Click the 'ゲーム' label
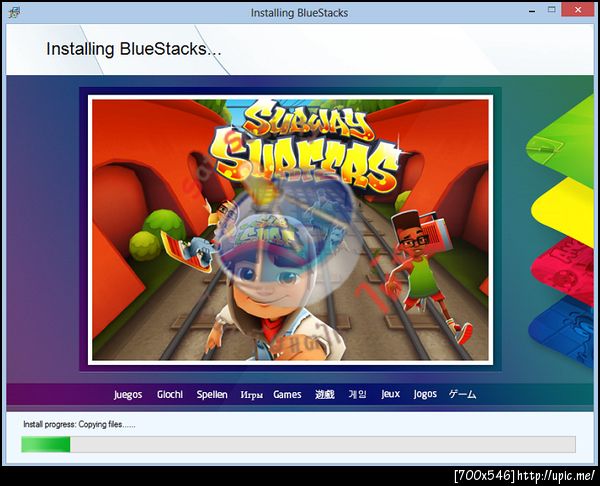Viewport: 600px width, 486px height. coord(463,394)
